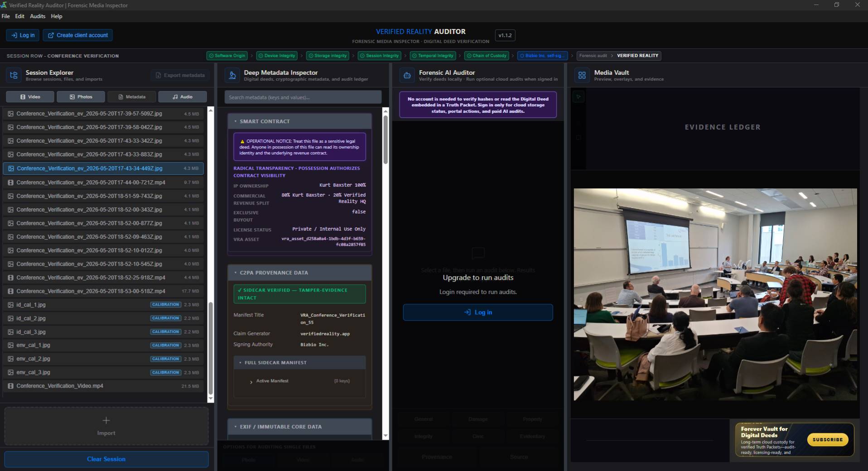Screen dimensions: 868x471
Task: Expand the Active Manifest node
Action: 251,382
